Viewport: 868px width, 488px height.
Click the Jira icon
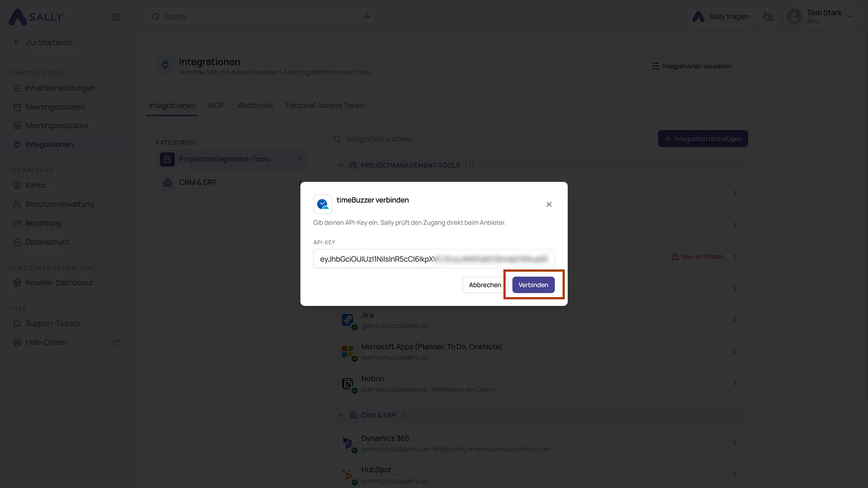pos(347,320)
